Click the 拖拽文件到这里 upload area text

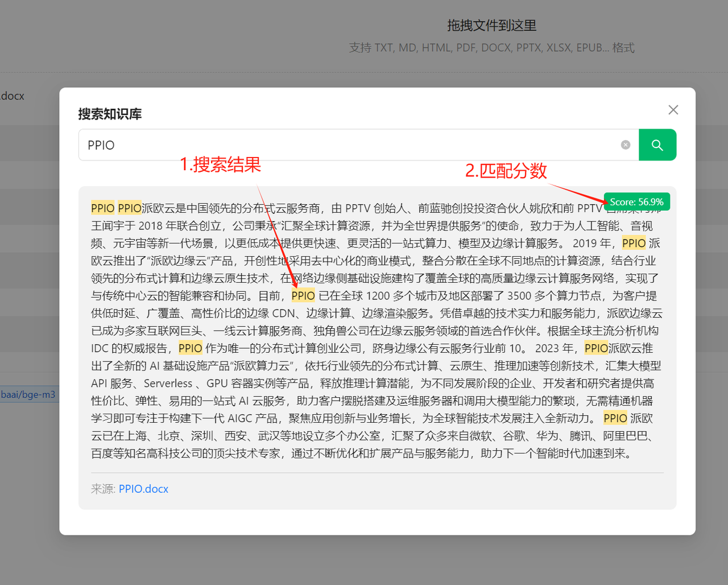[492, 26]
